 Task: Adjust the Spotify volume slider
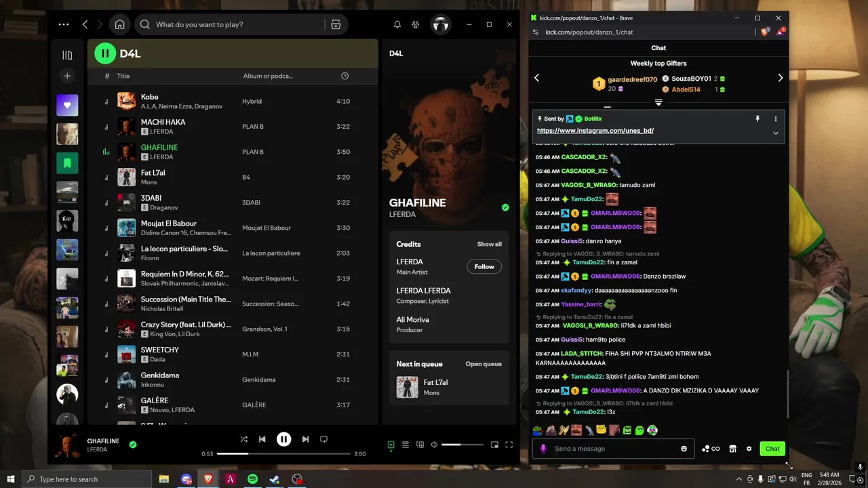tap(462, 445)
